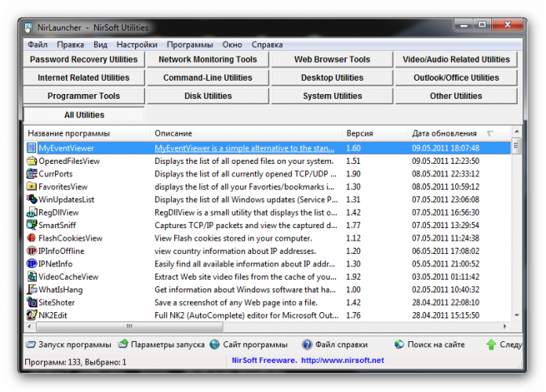Sort by Дата обновления column header
Viewport: 546px width, 392px height.
459,133
